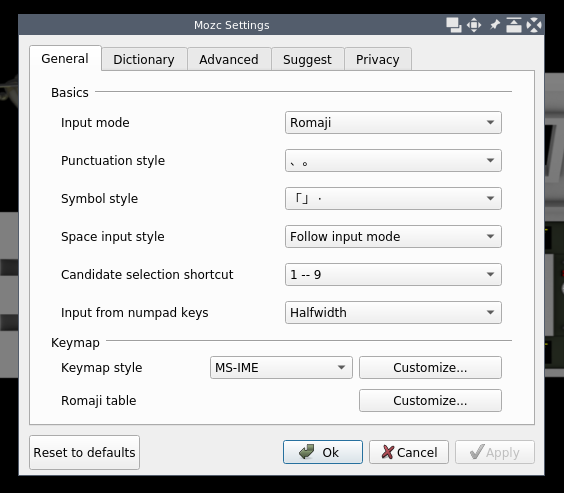The height and width of the screenshot is (493, 564).
Task: Open the Symbol style dropdown
Action: [393, 198]
